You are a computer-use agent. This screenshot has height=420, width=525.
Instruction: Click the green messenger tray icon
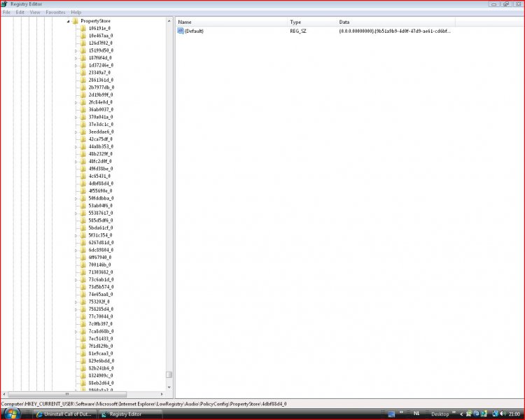click(469, 414)
